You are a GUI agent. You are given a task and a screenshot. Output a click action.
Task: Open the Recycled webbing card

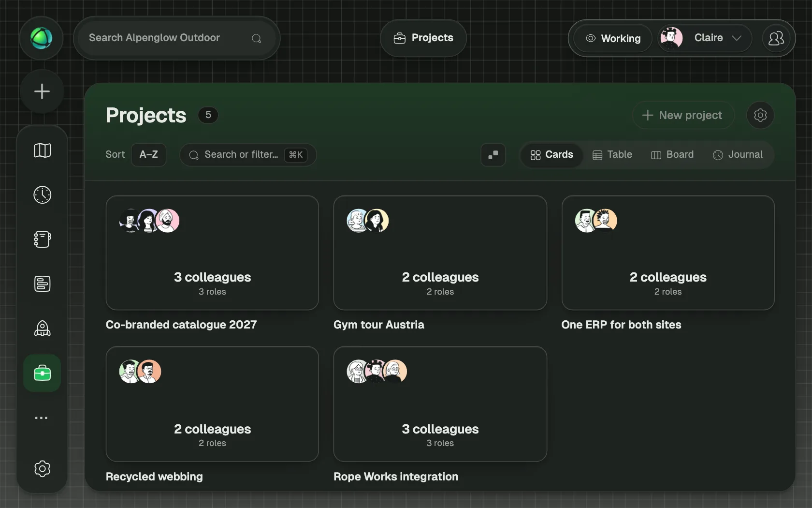[x=212, y=404]
